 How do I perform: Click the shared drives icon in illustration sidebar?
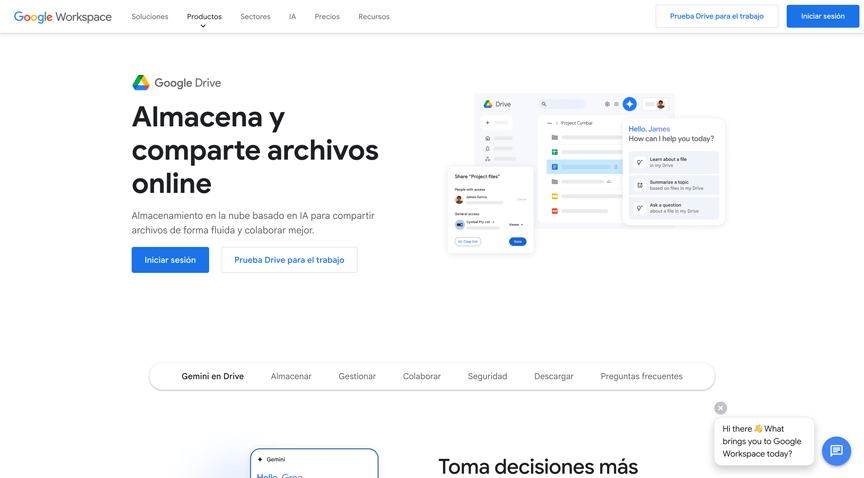click(x=487, y=159)
